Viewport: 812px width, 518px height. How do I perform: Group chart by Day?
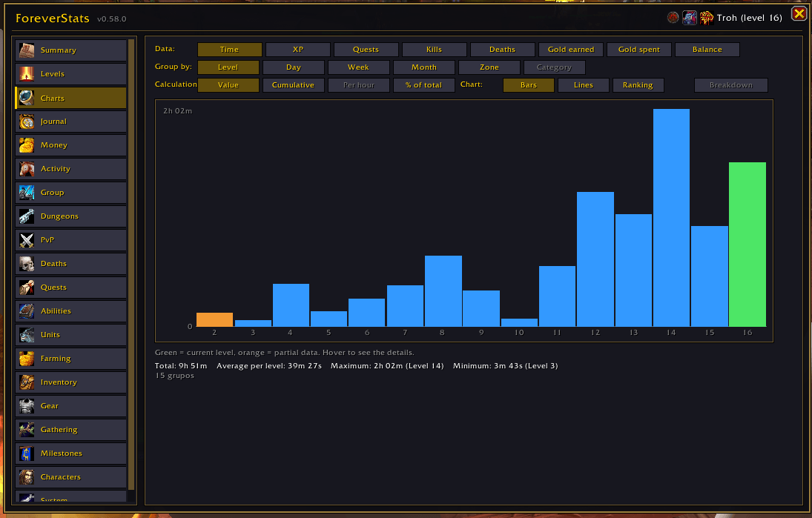pos(294,67)
